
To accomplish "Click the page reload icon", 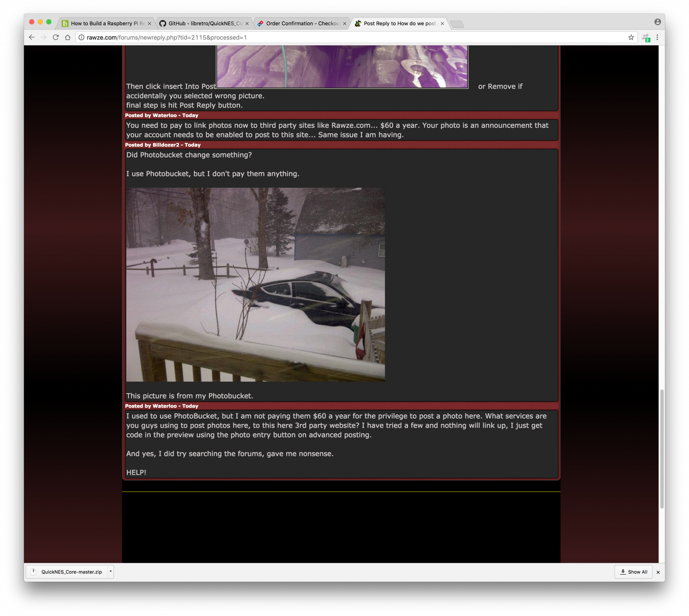I will pyautogui.click(x=56, y=37).
